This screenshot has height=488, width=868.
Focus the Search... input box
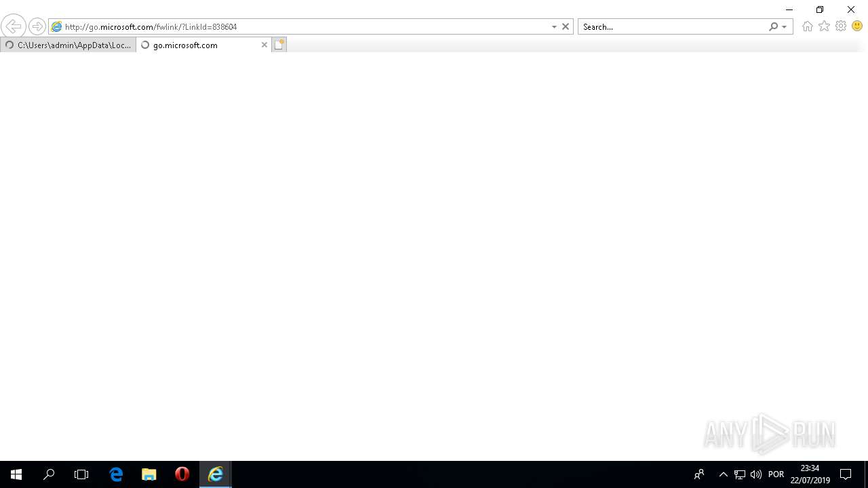pyautogui.click(x=673, y=26)
